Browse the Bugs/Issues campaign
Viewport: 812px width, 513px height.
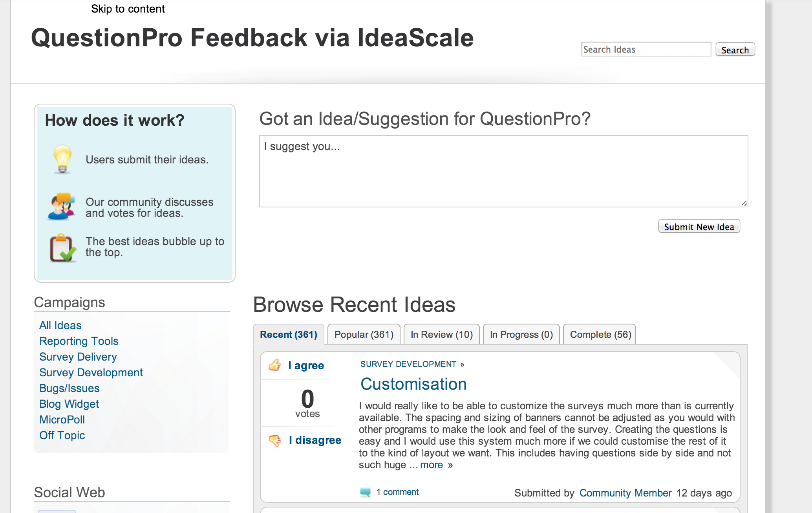tap(69, 388)
